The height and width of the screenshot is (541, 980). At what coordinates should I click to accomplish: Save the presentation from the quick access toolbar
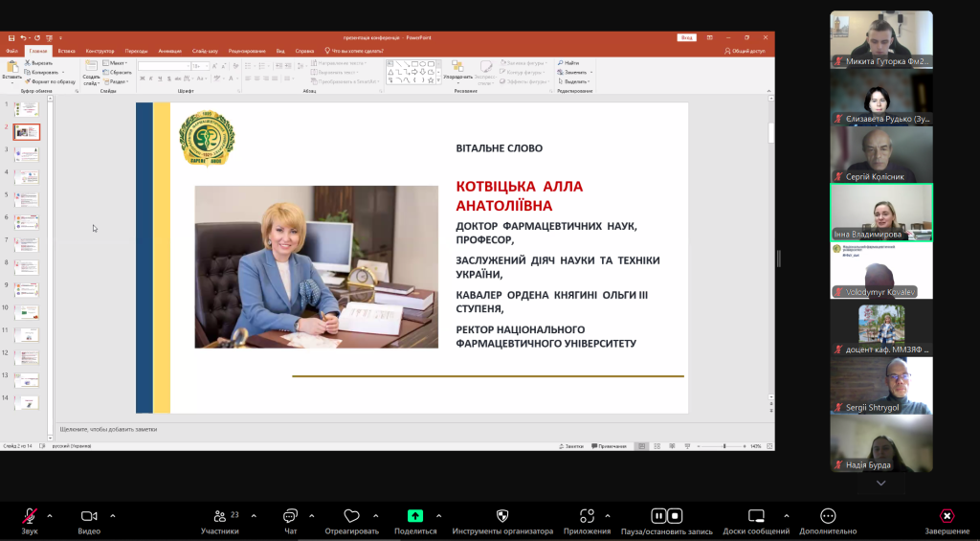click(11, 38)
